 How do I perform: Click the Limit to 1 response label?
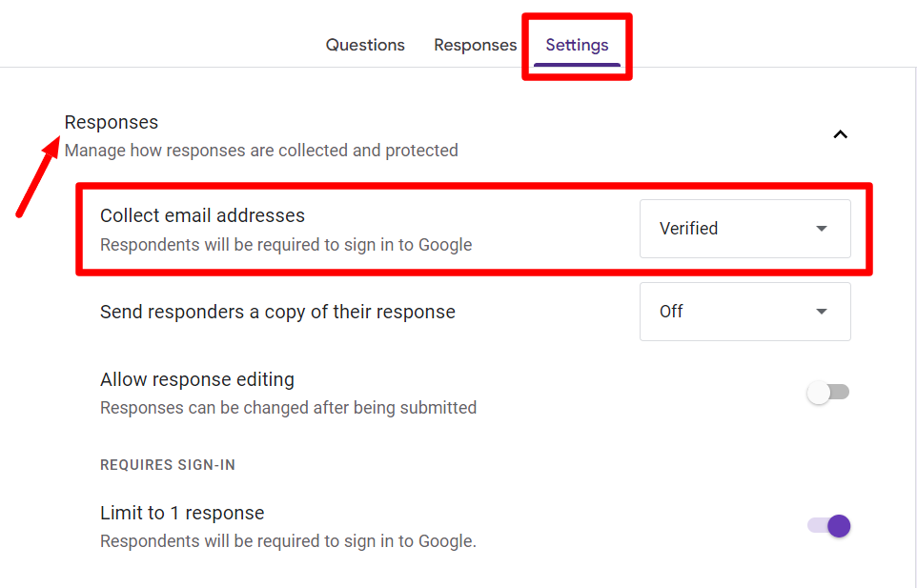click(182, 513)
